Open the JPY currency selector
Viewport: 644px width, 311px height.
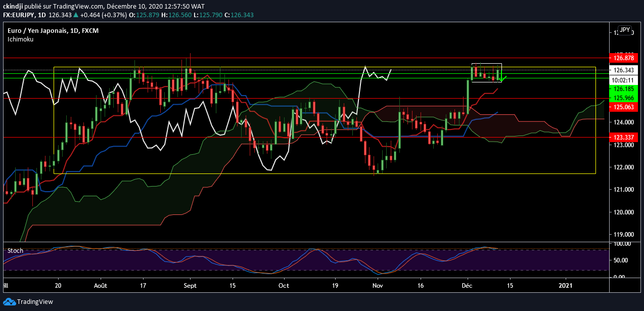click(625, 30)
